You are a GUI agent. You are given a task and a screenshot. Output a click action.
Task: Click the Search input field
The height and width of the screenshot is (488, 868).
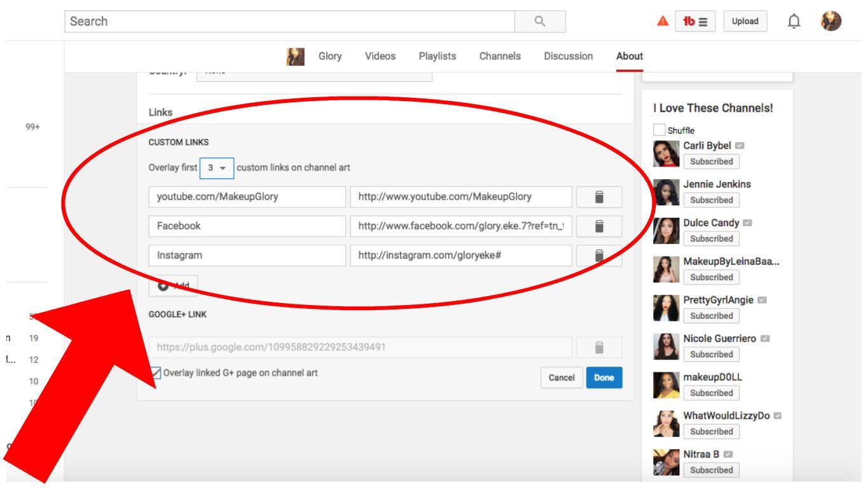click(x=290, y=22)
